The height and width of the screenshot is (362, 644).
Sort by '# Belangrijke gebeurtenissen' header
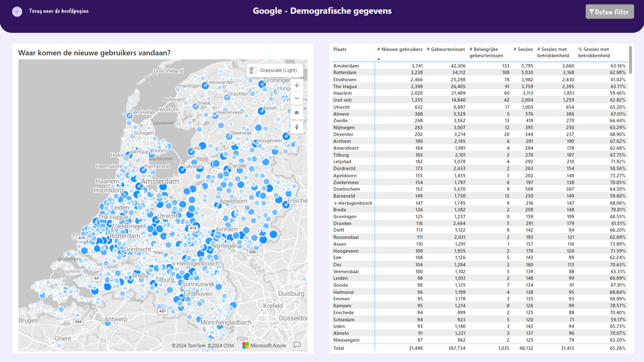click(486, 52)
